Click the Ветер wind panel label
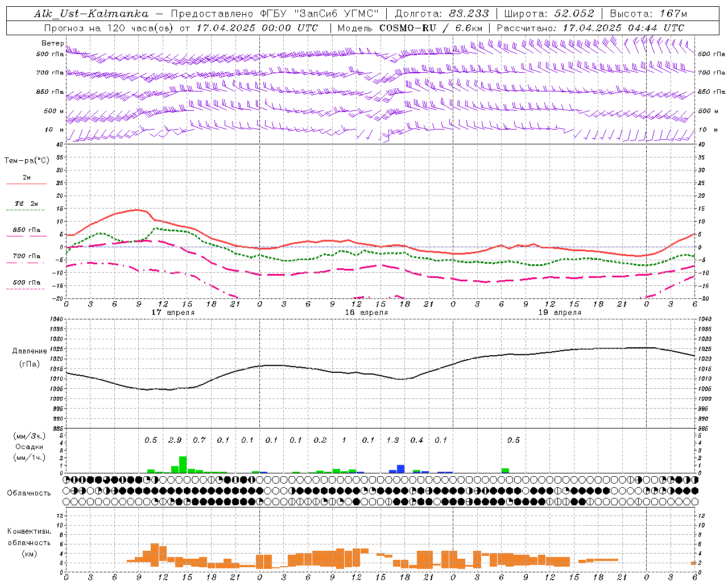This screenshot has height=582, width=728. [x=53, y=43]
